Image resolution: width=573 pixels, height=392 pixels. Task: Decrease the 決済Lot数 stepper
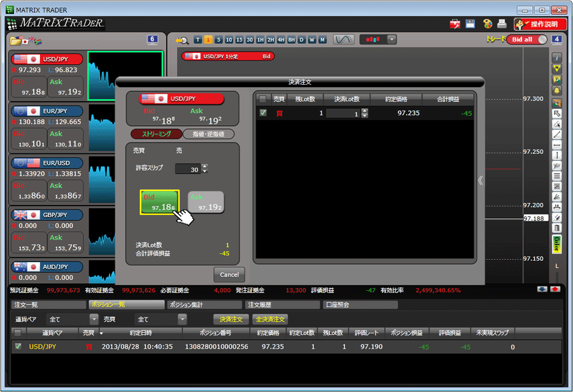(x=365, y=115)
